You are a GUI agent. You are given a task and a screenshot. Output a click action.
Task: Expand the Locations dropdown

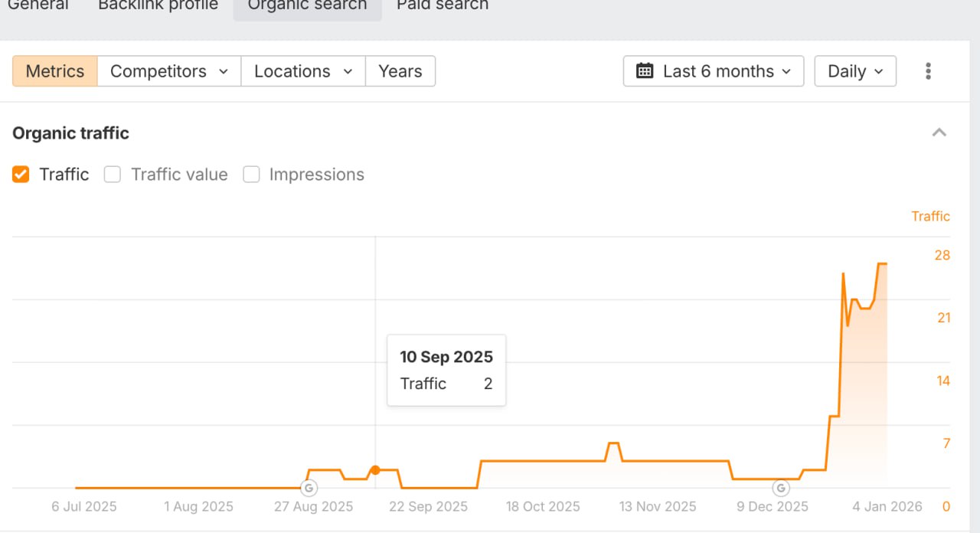303,71
